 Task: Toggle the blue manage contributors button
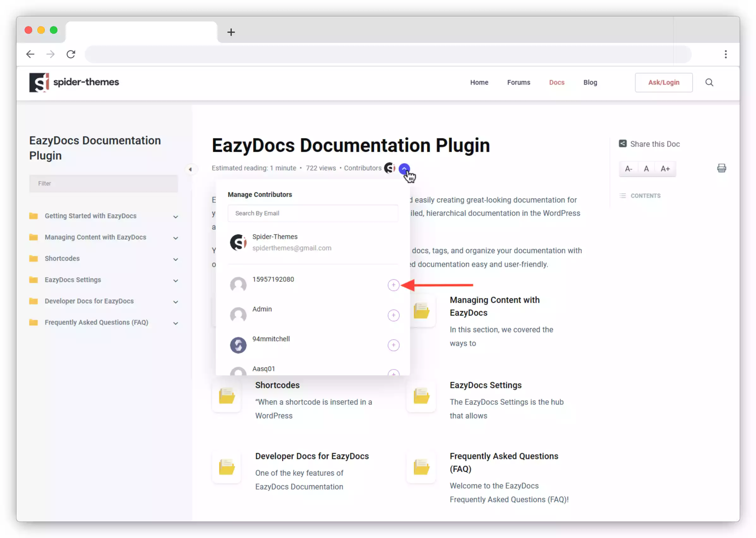coord(404,168)
